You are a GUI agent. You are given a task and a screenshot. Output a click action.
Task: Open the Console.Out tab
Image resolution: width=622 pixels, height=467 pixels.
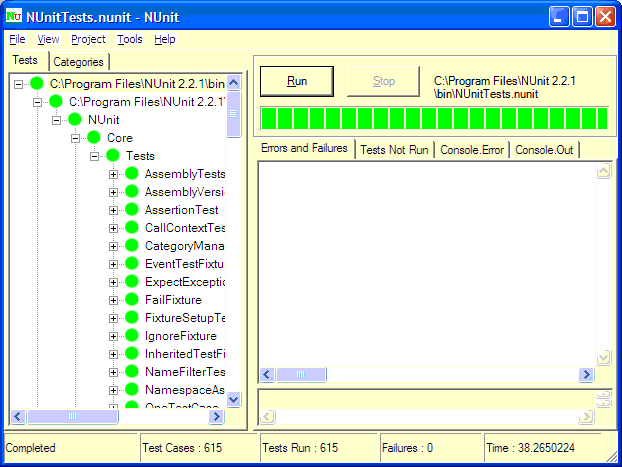coord(544,150)
